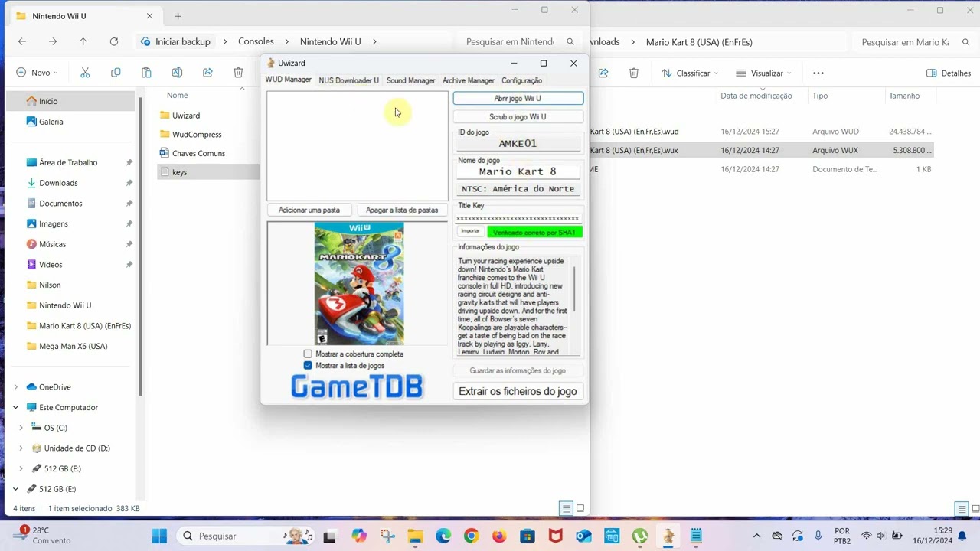Click the Detalhes pane button
The height and width of the screenshot is (551, 980).
(948, 73)
